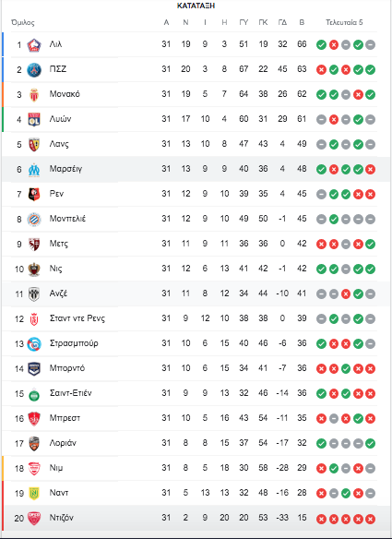Image resolution: width=392 pixels, height=539 pixels.
Task: Click the Rennes club crest icon
Action: 34,194
